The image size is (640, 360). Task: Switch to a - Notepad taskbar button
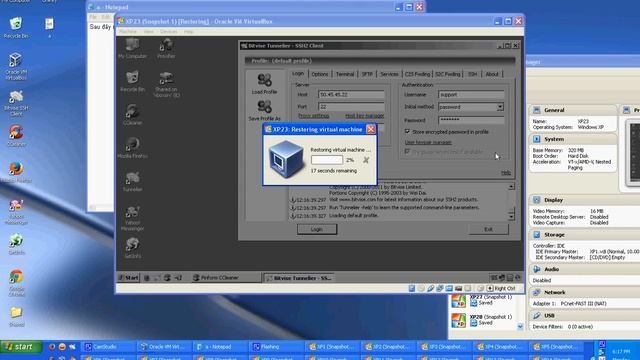pos(220,347)
